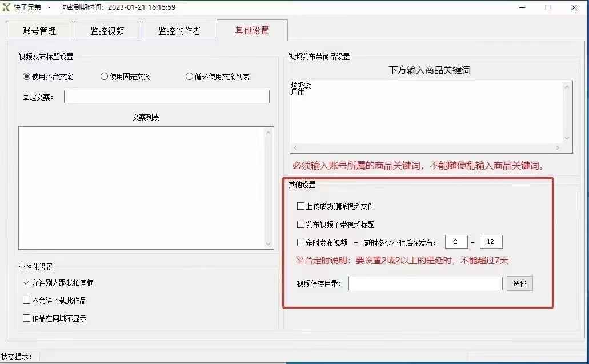Switch to the 其他设置 tab
The height and width of the screenshot is (364, 589).
click(x=251, y=30)
